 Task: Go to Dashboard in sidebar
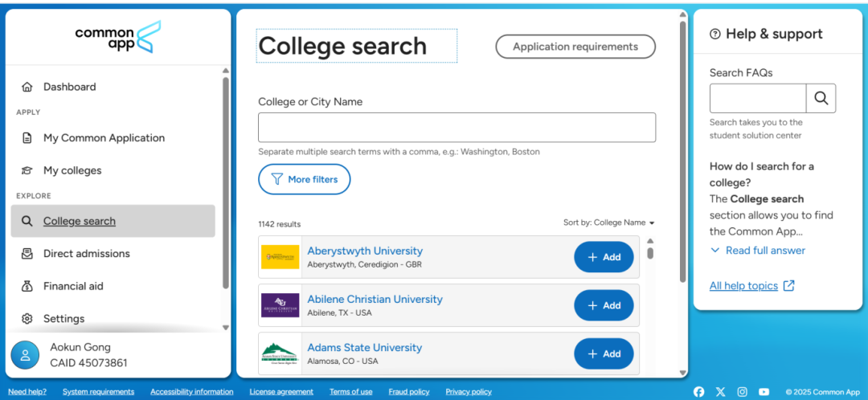pos(69,87)
